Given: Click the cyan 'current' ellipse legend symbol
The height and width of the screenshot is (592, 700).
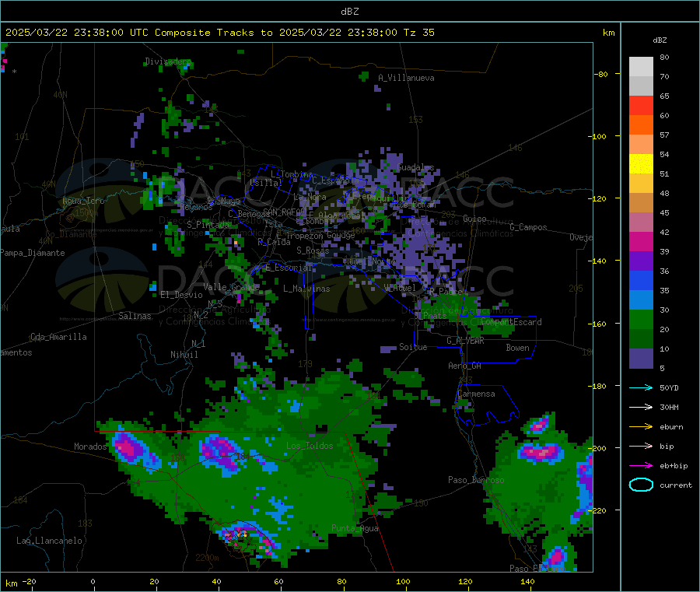Looking at the screenshot, I should pos(641,485).
